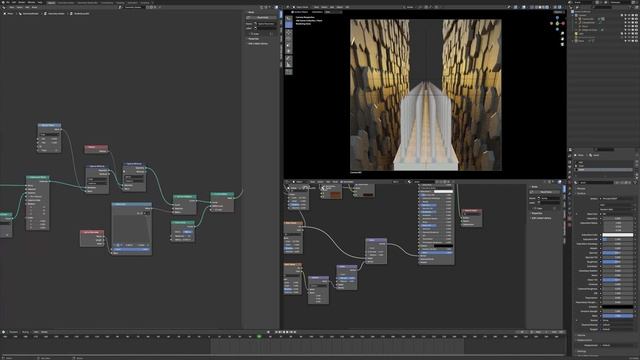Jump to the timeline end frame

coord(295,332)
